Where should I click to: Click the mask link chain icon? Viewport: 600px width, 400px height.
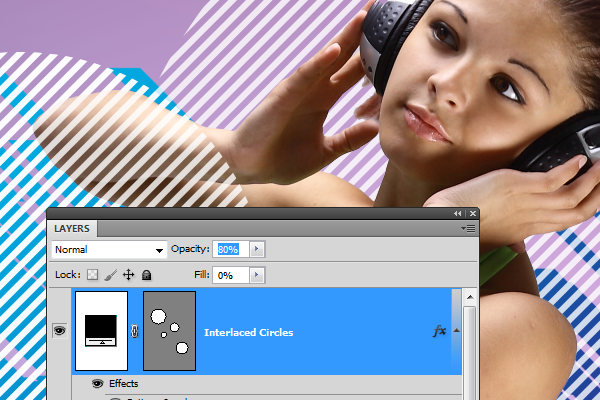coord(135,331)
